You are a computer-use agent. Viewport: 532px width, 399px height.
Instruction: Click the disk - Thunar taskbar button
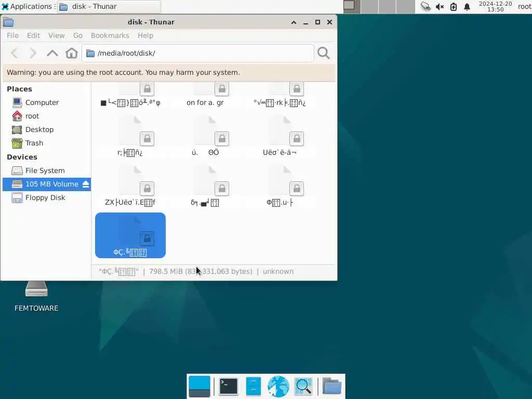(109, 6)
